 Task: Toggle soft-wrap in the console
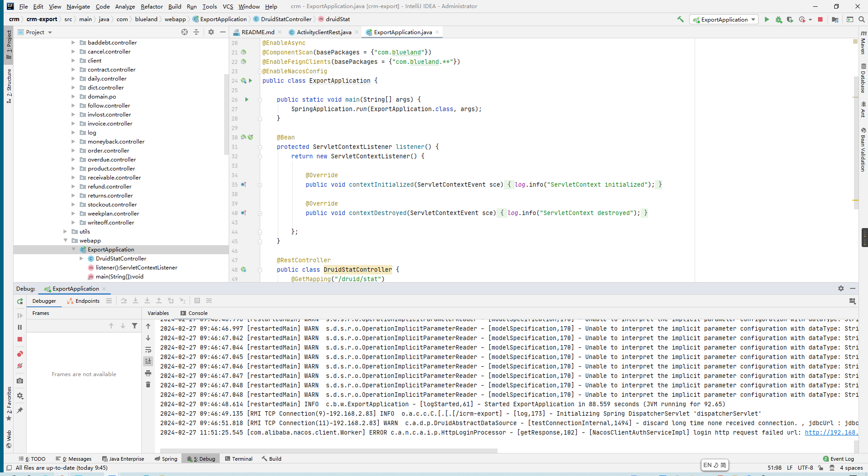pyautogui.click(x=148, y=350)
